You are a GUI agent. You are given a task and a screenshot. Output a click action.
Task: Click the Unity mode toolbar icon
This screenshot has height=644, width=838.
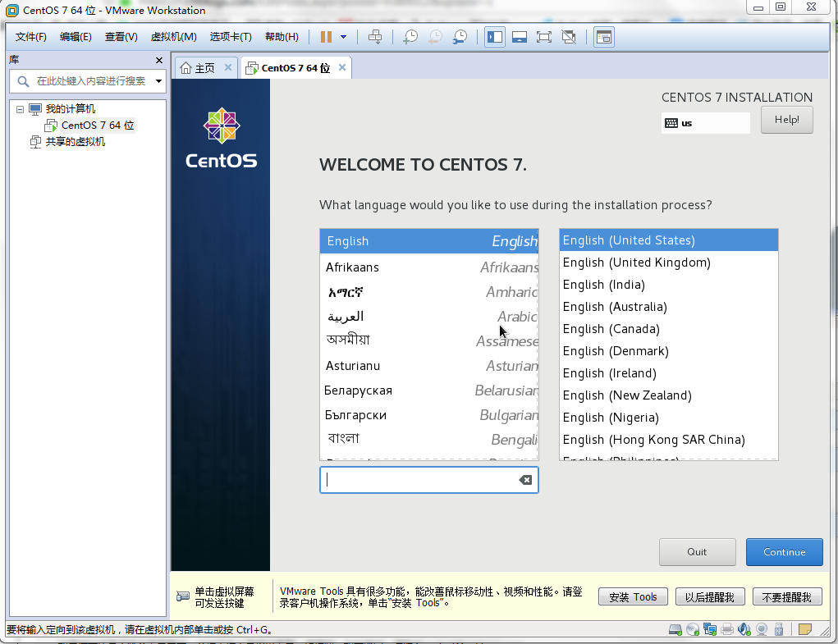(x=569, y=37)
